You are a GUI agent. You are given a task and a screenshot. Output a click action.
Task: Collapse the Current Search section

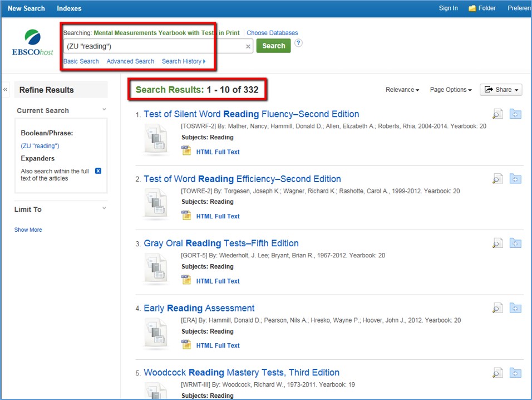click(104, 110)
